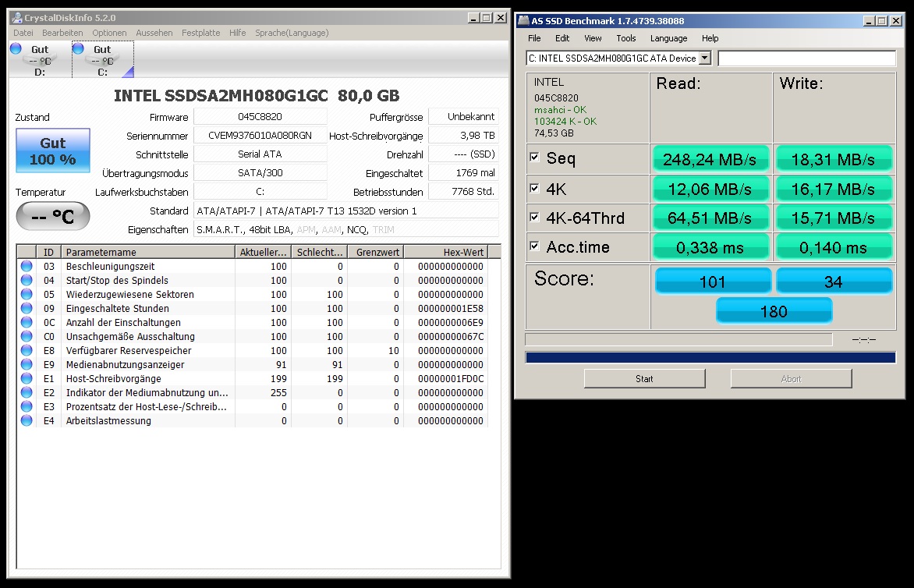The height and width of the screenshot is (588, 914).
Task: Click status orb of Beschleunigungszeit row
Action: (27, 266)
